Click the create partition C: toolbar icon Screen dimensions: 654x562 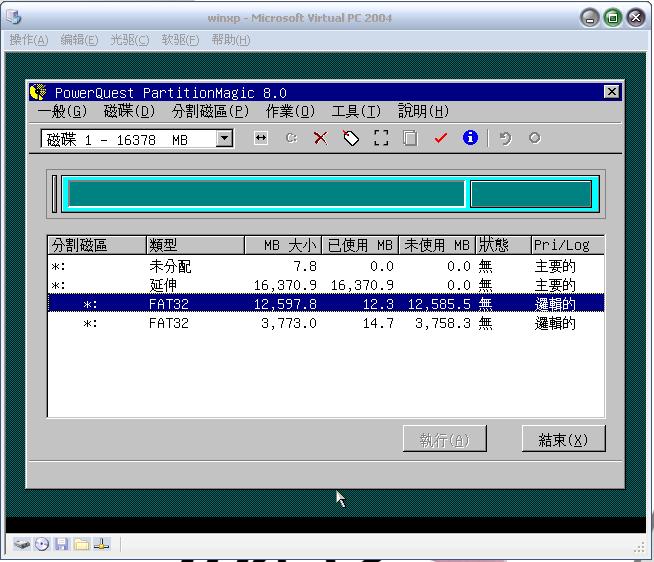click(x=292, y=138)
